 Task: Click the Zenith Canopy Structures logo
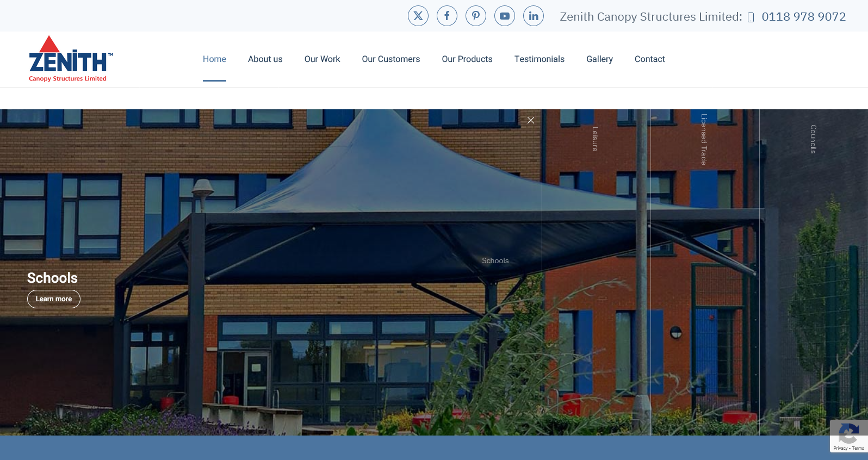71,59
